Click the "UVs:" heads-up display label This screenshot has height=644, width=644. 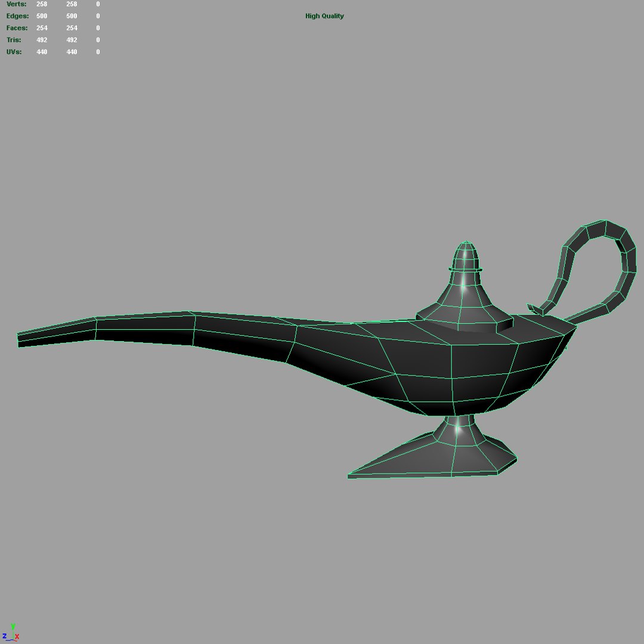[14, 52]
